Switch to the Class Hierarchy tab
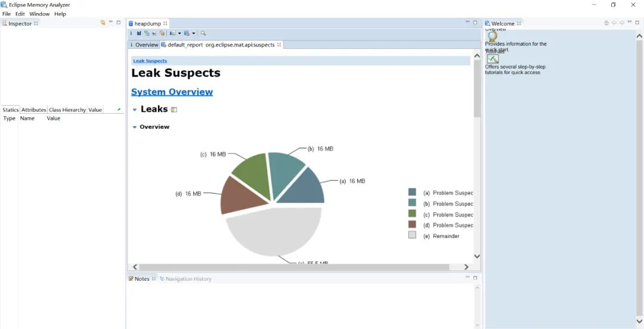Image resolution: width=644 pixels, height=329 pixels. (x=67, y=110)
